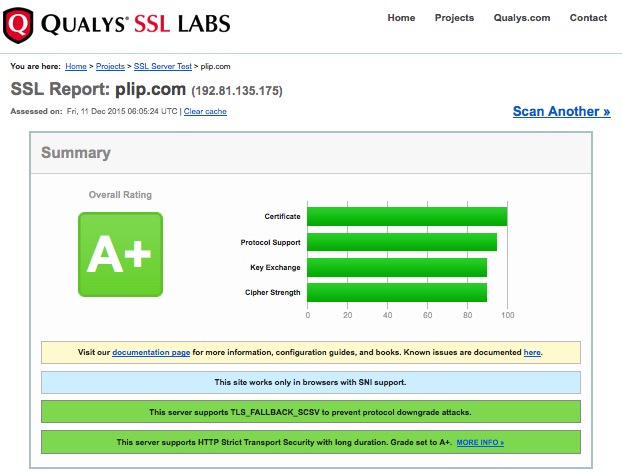Follow the SSL Server Test breadcrumb link

(163, 66)
